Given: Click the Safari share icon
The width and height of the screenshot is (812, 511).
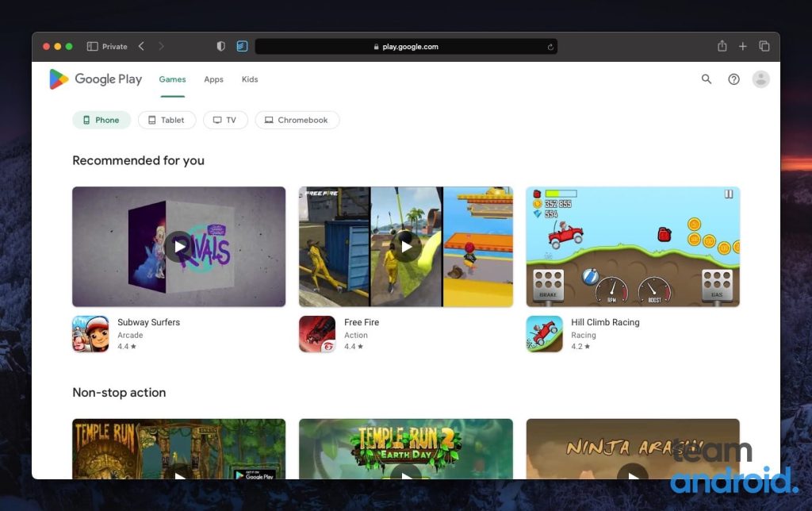Looking at the screenshot, I should click(722, 47).
